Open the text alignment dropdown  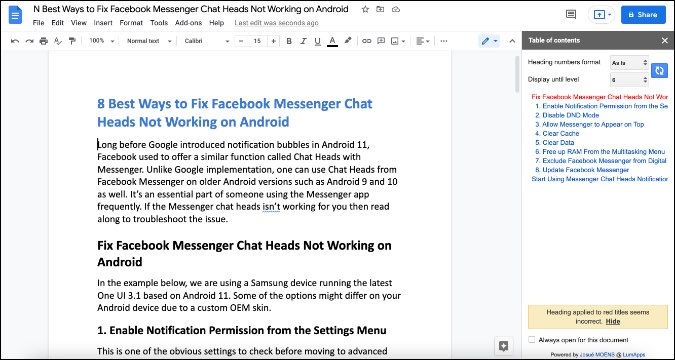point(423,41)
